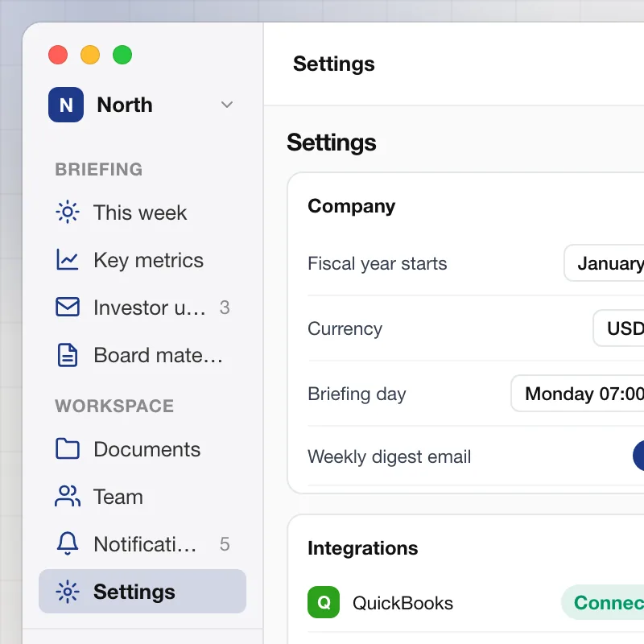Expand the North workspace switcher chevron
Viewport: 644px width, 644px height.
[227, 105]
